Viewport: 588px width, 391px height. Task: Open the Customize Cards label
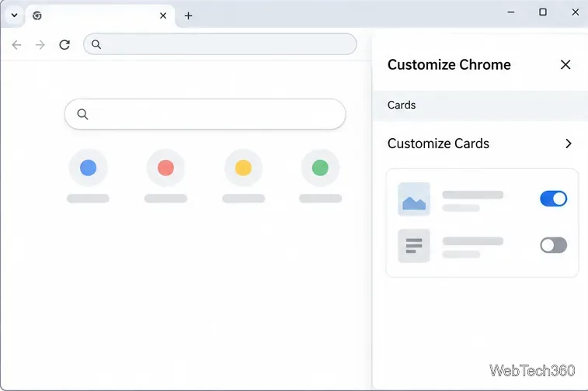click(438, 144)
